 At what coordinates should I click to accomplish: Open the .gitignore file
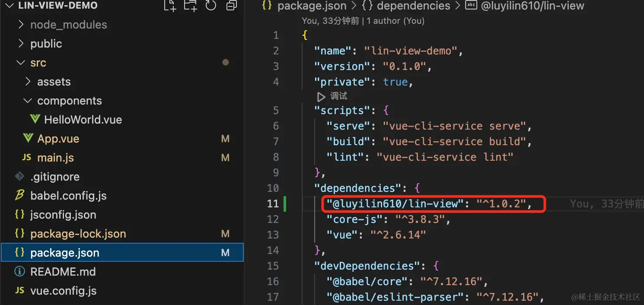[55, 177]
